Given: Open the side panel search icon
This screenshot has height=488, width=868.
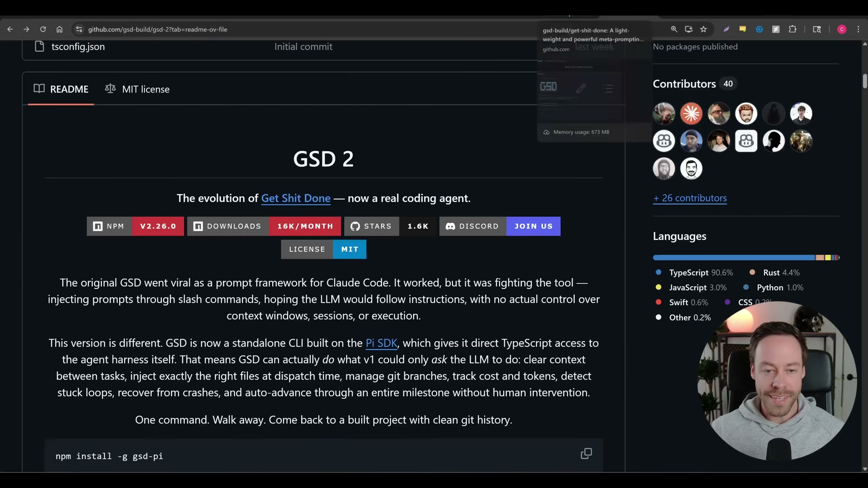Looking at the screenshot, I should [x=817, y=29].
